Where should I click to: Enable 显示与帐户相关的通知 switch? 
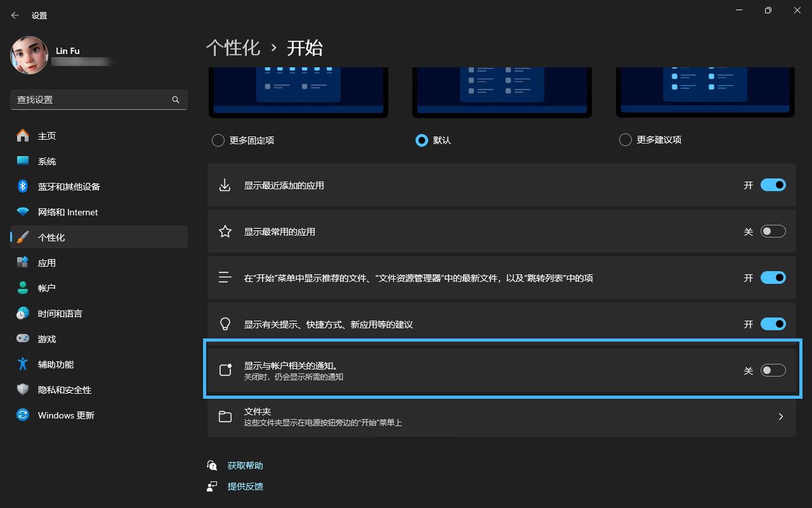tap(773, 370)
